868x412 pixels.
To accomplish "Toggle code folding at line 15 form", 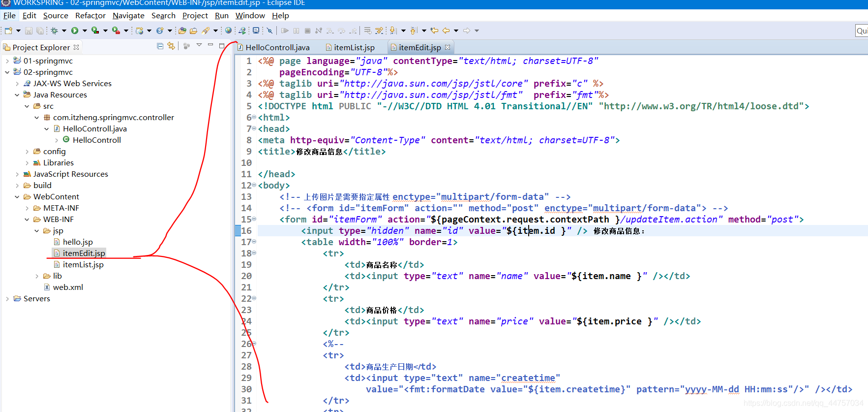I will coord(254,219).
